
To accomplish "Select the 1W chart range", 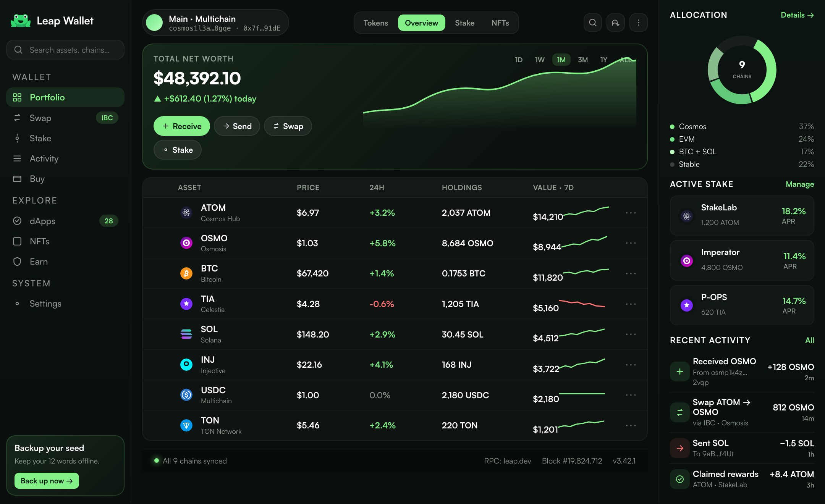I will 540,60.
